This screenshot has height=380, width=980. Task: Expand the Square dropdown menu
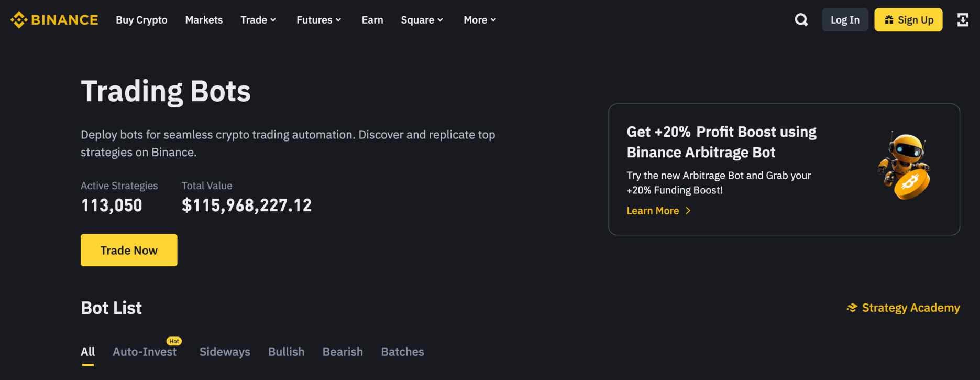coord(422,20)
